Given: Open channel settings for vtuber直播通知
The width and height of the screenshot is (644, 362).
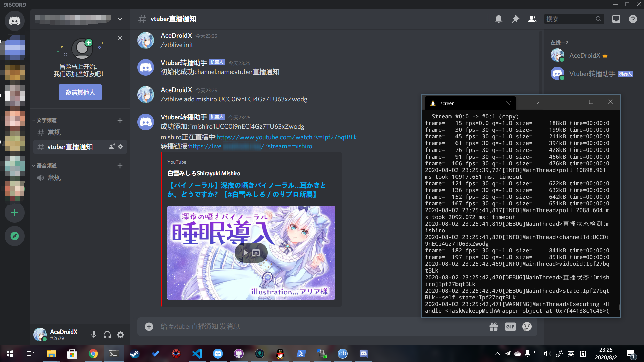Looking at the screenshot, I should tap(121, 147).
